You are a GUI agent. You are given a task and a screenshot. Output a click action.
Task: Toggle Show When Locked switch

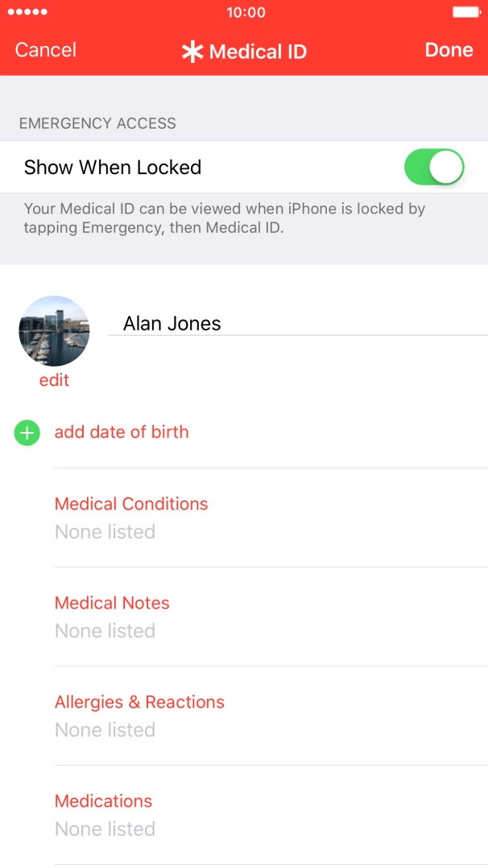point(433,168)
